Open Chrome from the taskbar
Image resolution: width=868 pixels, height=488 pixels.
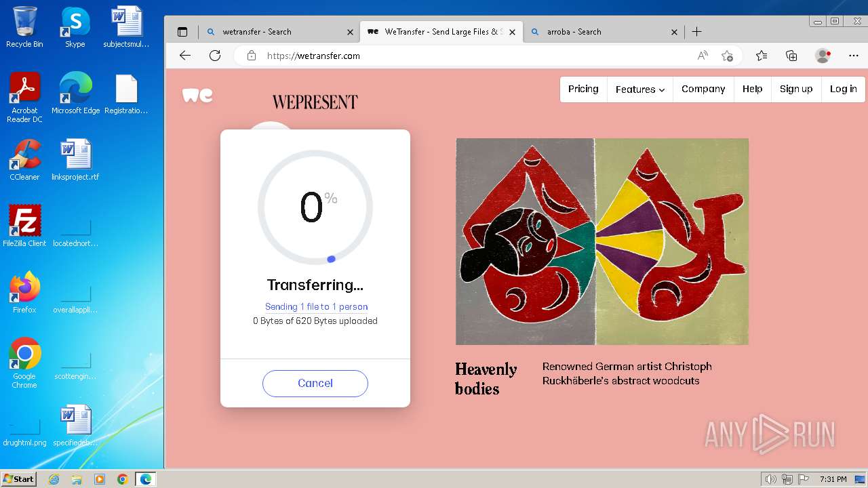click(123, 479)
